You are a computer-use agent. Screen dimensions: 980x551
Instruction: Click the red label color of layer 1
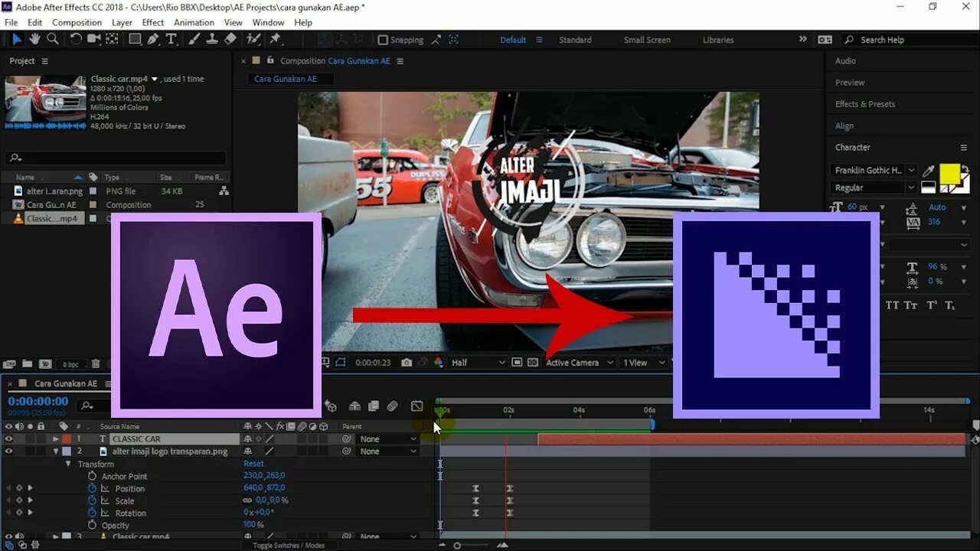tap(66, 439)
